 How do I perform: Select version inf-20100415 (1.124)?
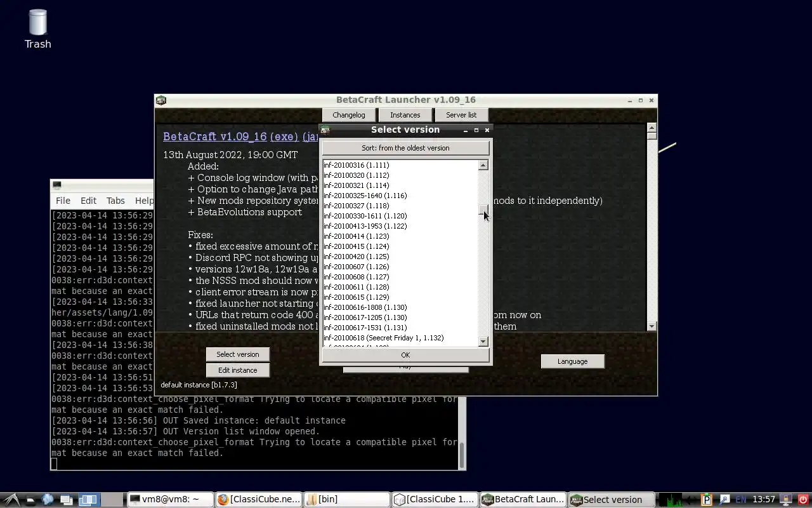coord(400,246)
